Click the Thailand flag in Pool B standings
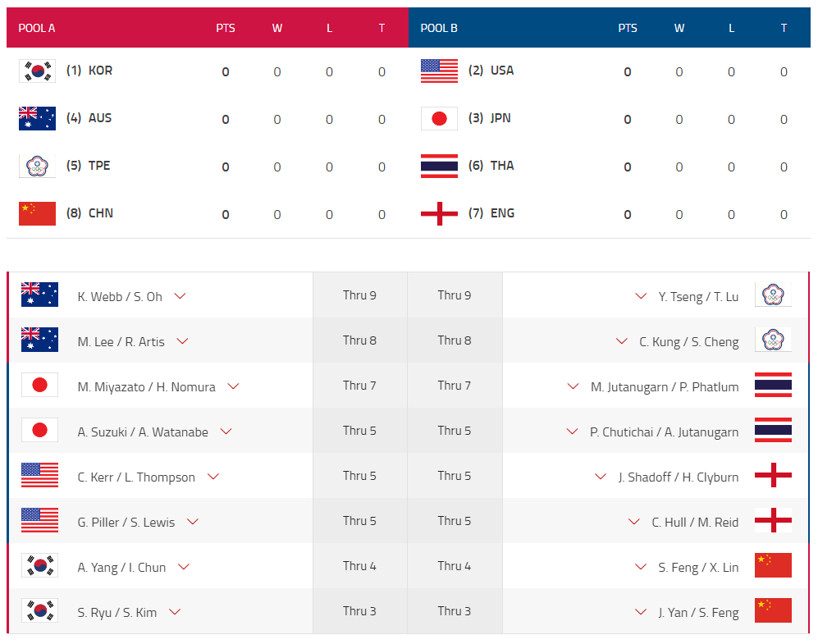818x644 pixels. (x=439, y=167)
